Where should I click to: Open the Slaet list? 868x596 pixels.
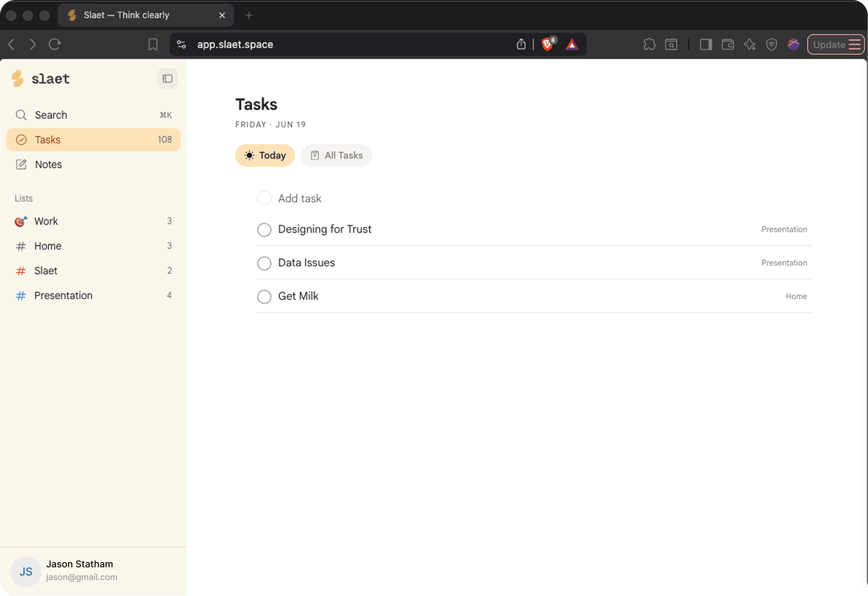coord(93,270)
